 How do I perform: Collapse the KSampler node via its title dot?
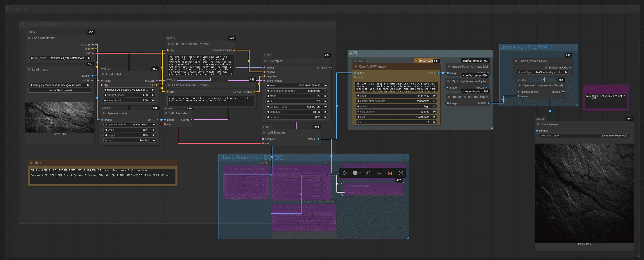pyautogui.click(x=266, y=61)
